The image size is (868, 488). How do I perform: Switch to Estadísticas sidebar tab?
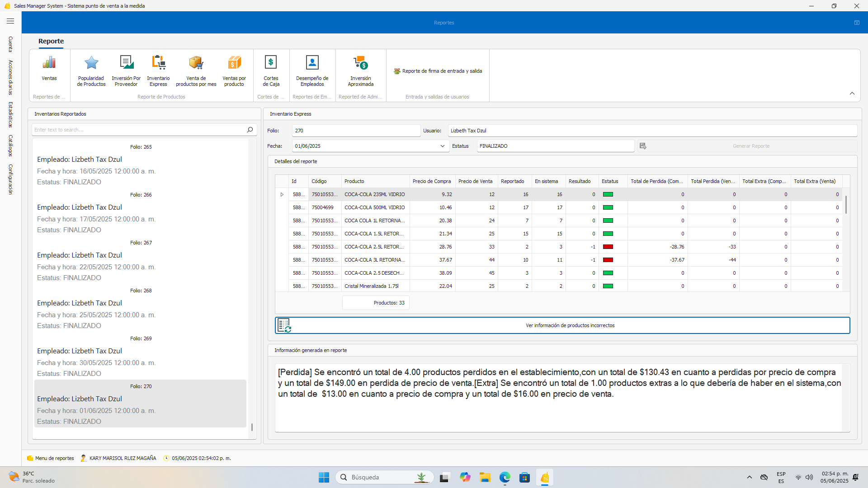[10, 114]
